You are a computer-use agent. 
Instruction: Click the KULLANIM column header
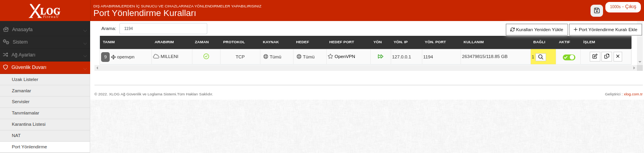pyautogui.click(x=473, y=42)
